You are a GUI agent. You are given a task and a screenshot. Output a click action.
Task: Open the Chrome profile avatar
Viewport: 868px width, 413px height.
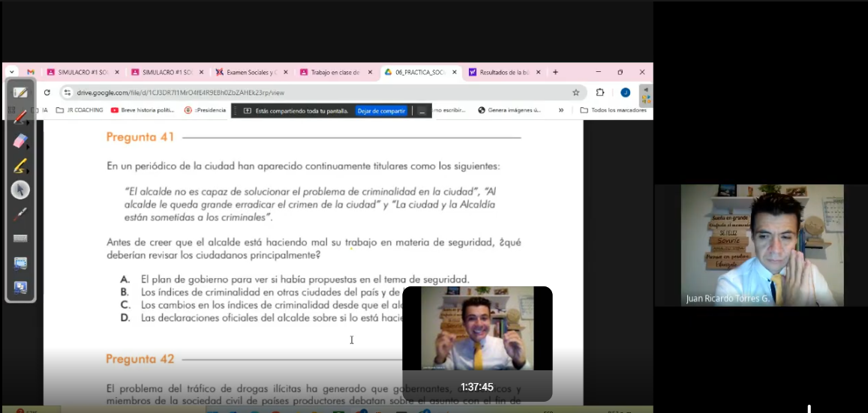(625, 93)
